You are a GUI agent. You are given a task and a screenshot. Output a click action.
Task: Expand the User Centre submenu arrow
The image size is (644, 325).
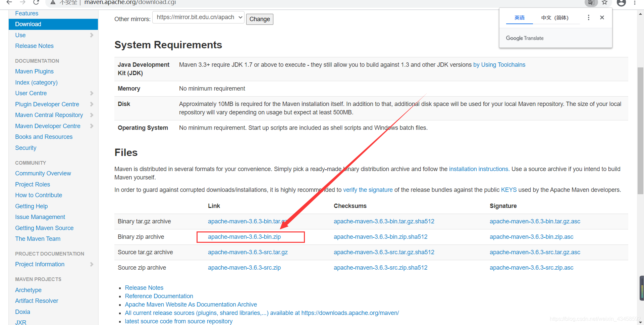92,93
